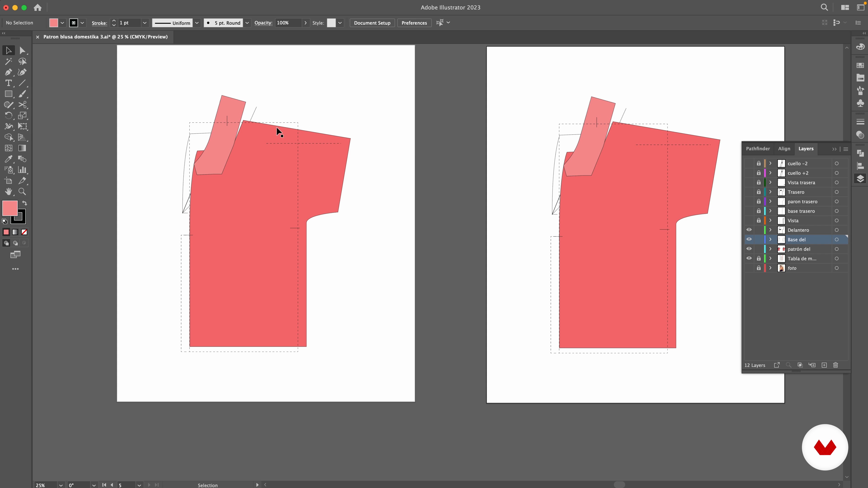Select the Pen tool
Viewport: 868px width, 488px height.
point(8,72)
